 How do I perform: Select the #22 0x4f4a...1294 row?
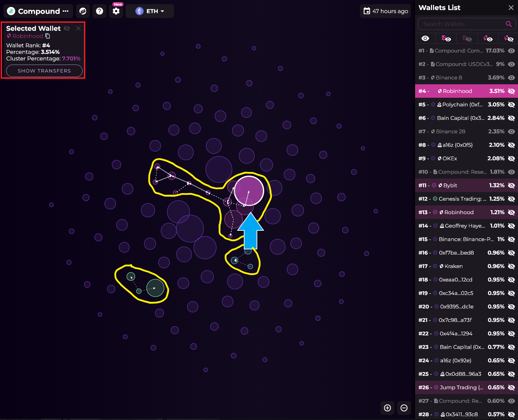467,334
